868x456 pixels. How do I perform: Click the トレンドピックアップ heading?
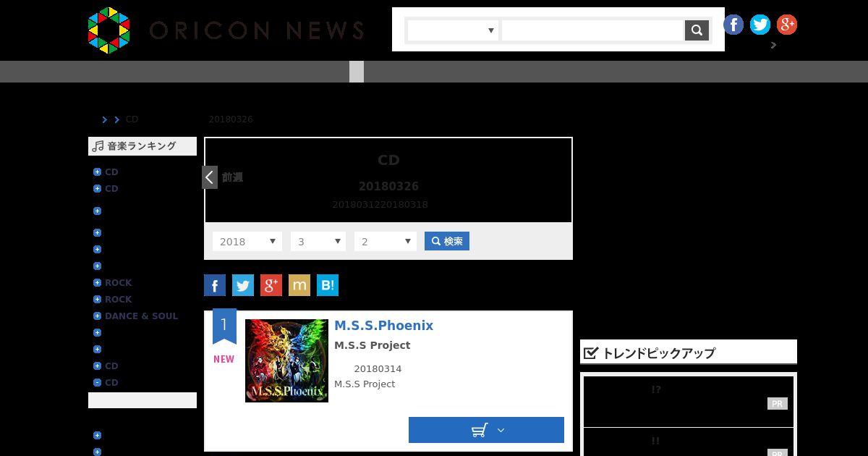[x=689, y=352]
